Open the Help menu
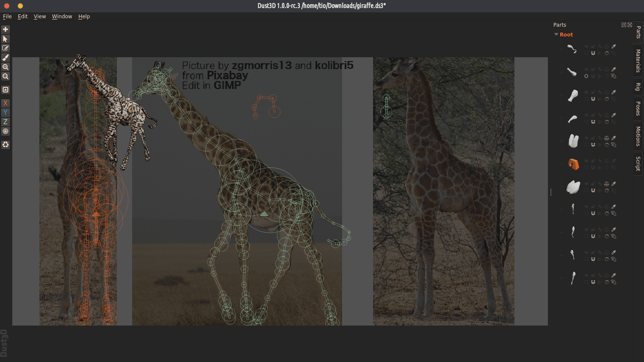This screenshot has width=644, height=362. pyautogui.click(x=84, y=16)
